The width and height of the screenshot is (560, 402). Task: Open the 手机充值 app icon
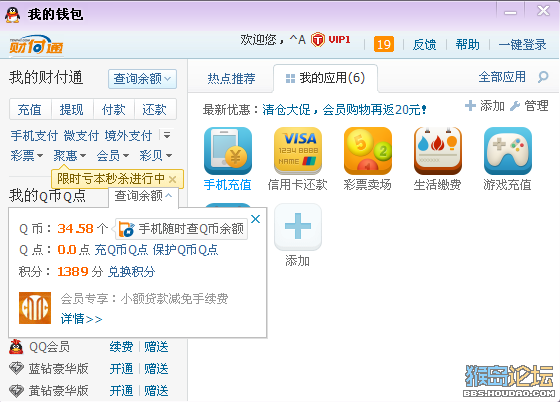pyautogui.click(x=228, y=151)
